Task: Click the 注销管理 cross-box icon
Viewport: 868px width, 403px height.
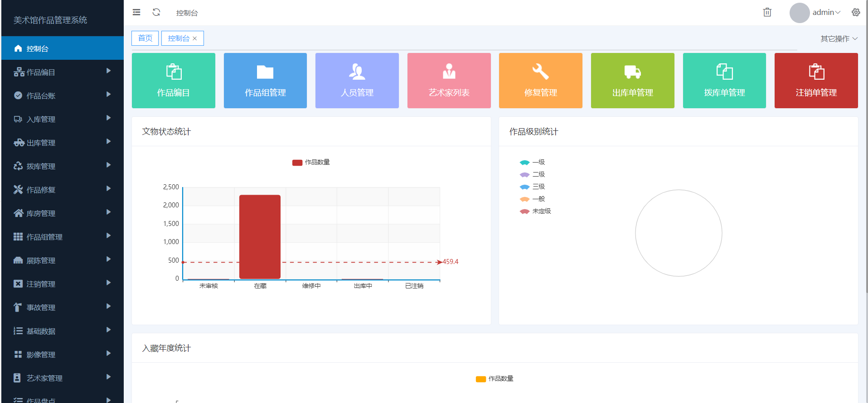Action: [18, 284]
